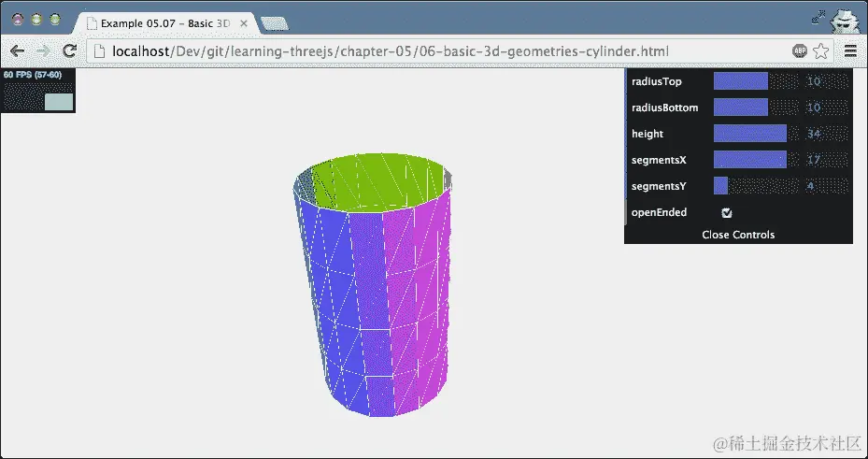Close the Example 05.07 tab

click(x=244, y=23)
